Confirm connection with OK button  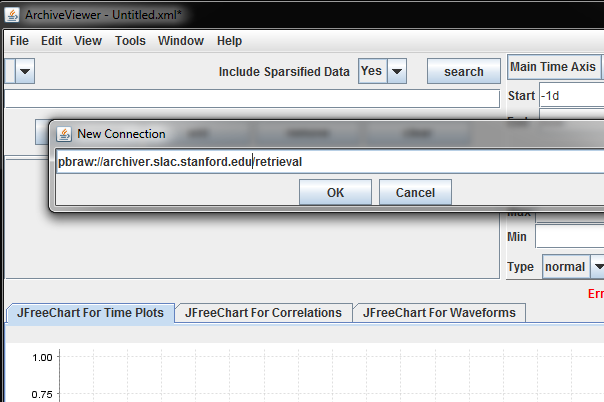pyautogui.click(x=336, y=192)
